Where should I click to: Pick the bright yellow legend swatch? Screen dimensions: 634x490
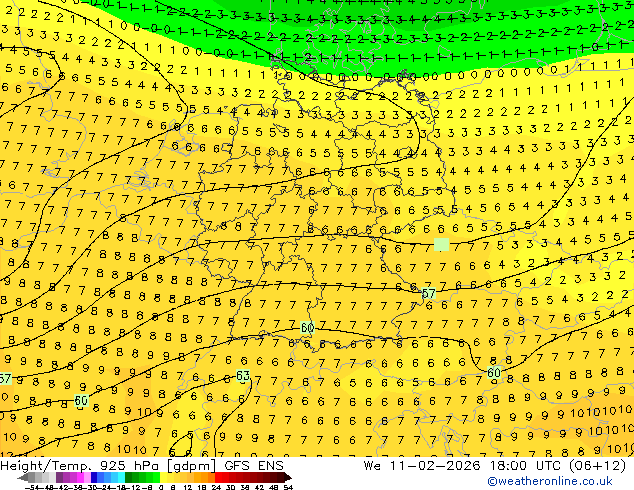point(163,478)
